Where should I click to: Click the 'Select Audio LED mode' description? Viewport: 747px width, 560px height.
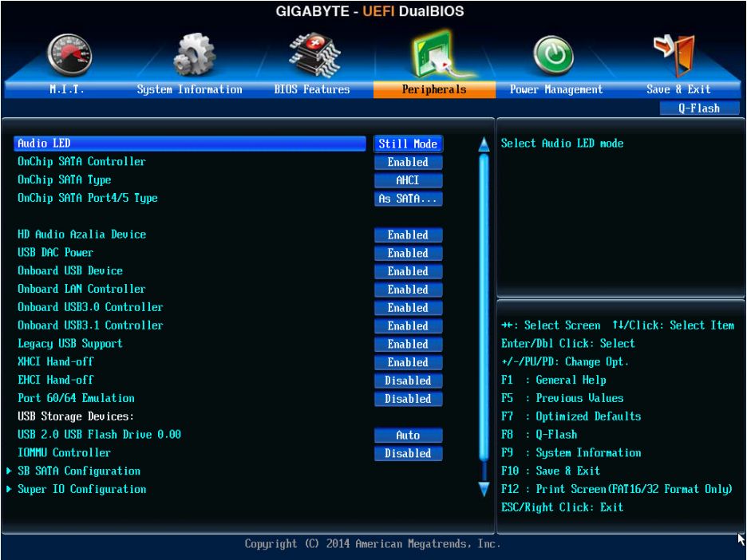click(562, 144)
